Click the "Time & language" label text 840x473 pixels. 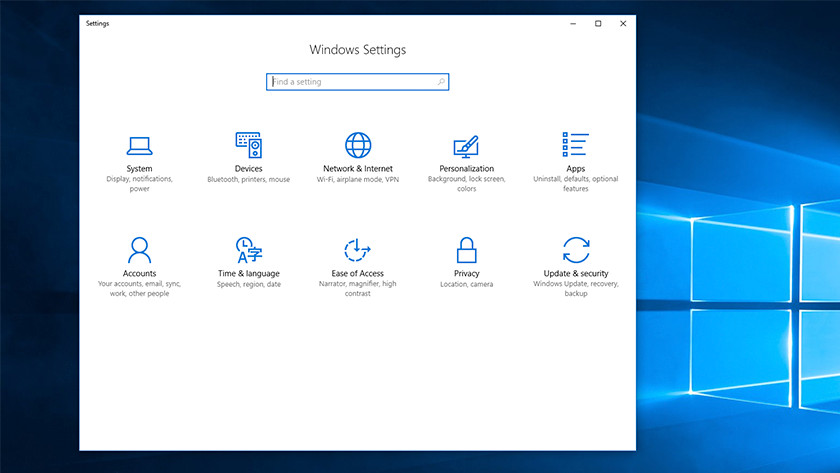(x=248, y=273)
